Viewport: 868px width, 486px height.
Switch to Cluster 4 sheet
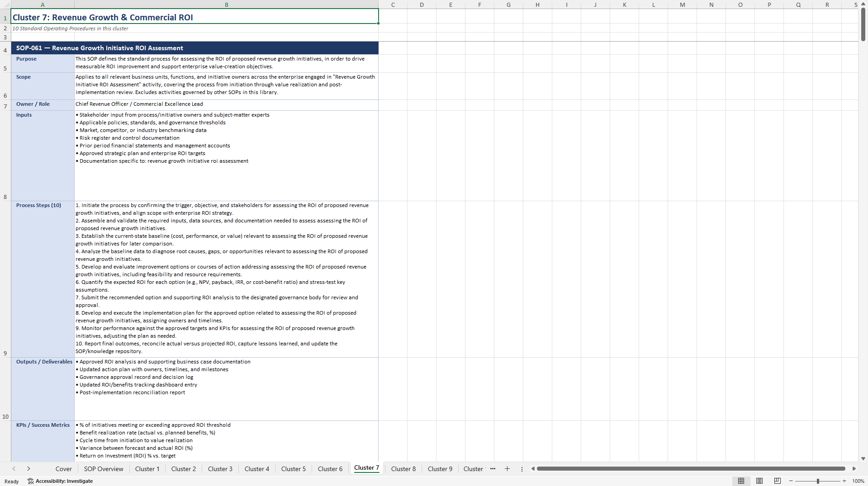pos(257,469)
